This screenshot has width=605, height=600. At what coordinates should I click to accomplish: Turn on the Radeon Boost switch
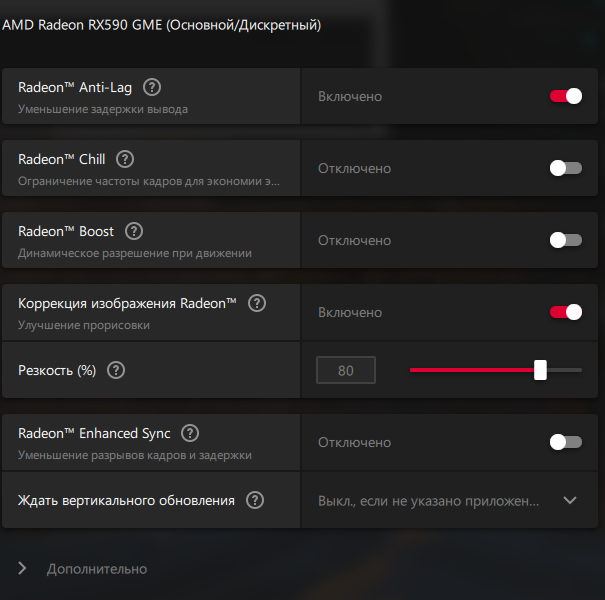[566, 240]
